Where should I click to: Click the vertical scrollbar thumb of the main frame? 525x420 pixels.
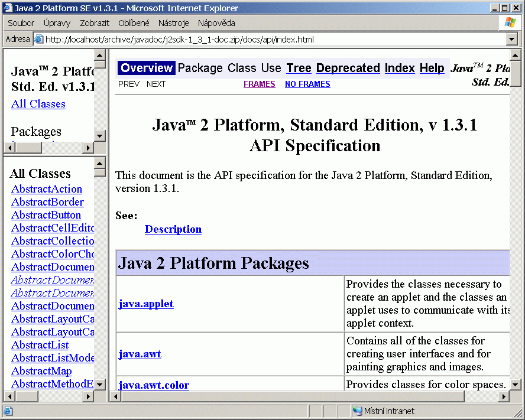click(x=515, y=73)
